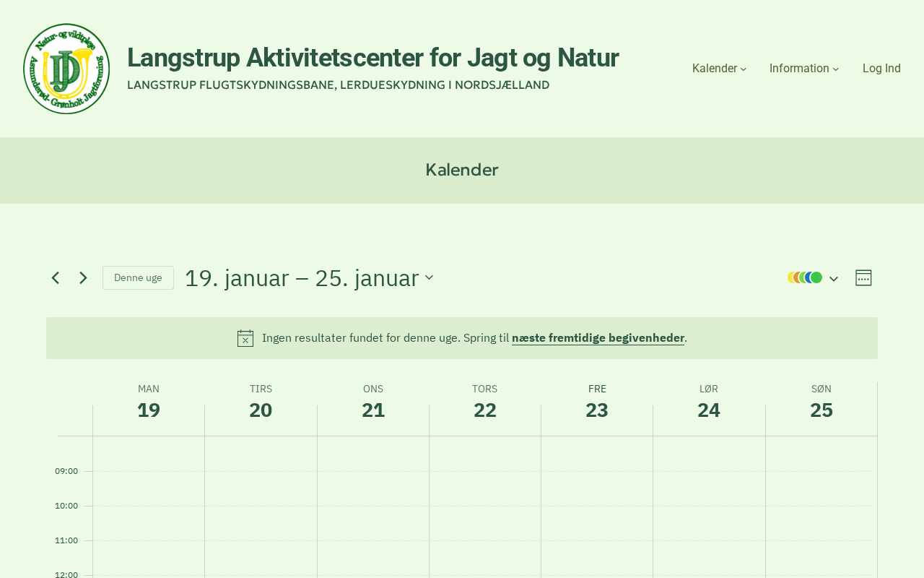Click the category color dots legend
This screenshot has width=924, height=578.
click(805, 277)
